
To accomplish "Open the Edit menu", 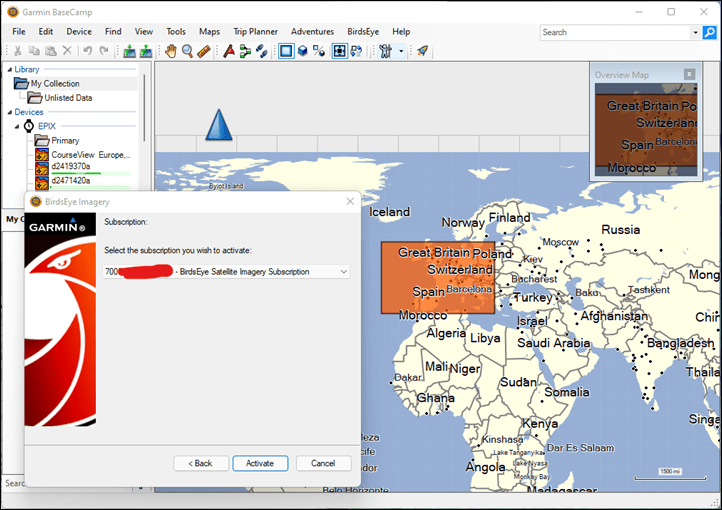I will pyautogui.click(x=46, y=31).
